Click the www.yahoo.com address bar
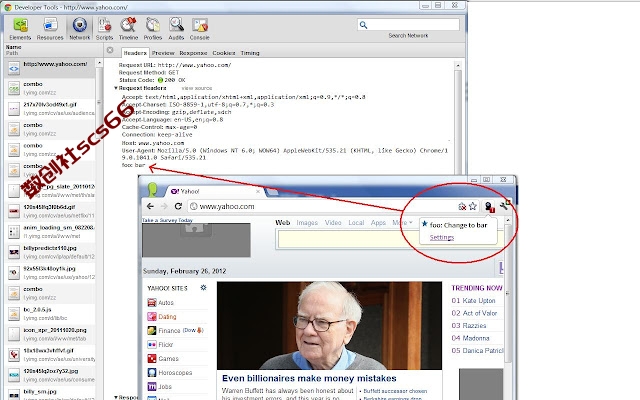Viewport: 640px width, 400px height. [322, 207]
